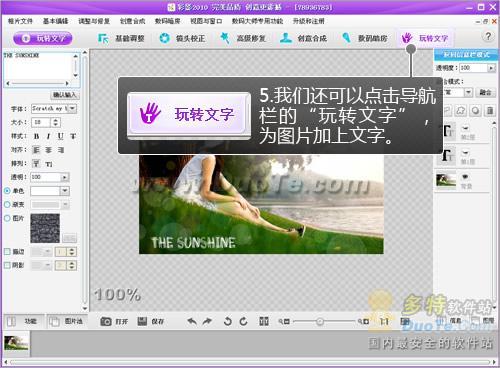Expand the 字体 font dropdown
500x368 pixels.
coord(73,108)
